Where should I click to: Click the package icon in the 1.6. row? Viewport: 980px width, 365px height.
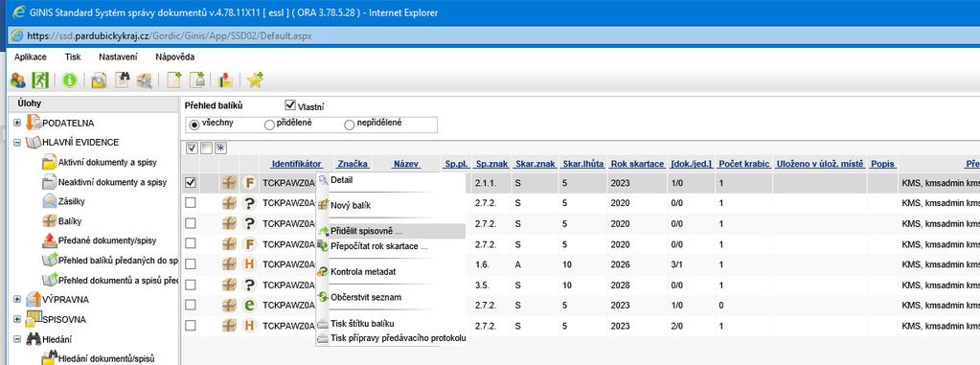click(229, 264)
